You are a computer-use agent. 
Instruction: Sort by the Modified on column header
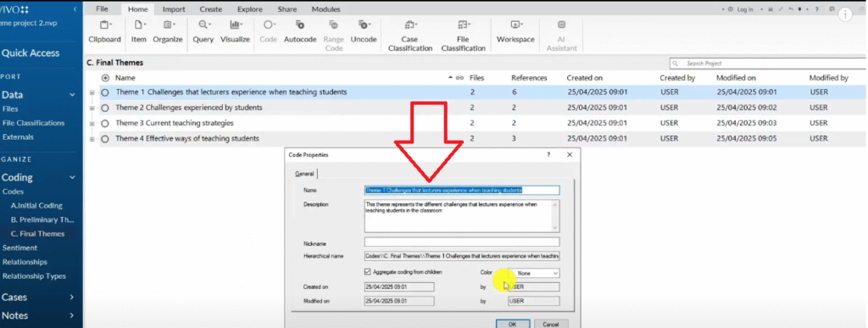pyautogui.click(x=736, y=78)
